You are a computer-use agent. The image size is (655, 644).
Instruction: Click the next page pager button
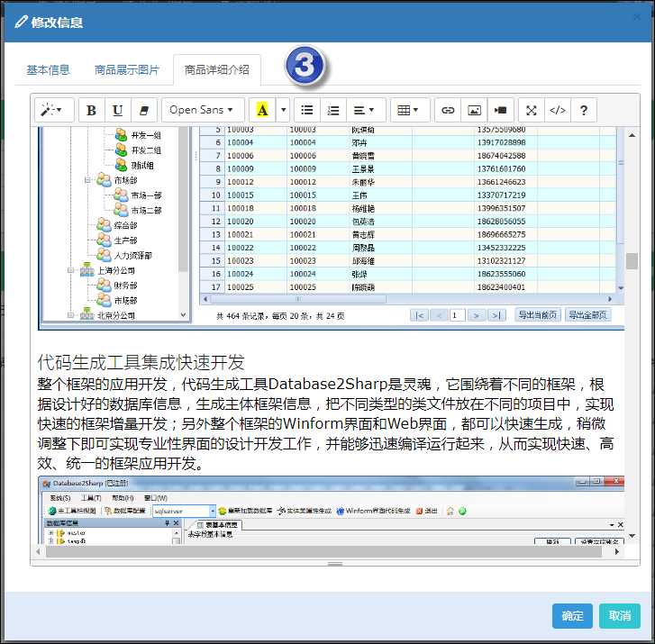click(477, 315)
